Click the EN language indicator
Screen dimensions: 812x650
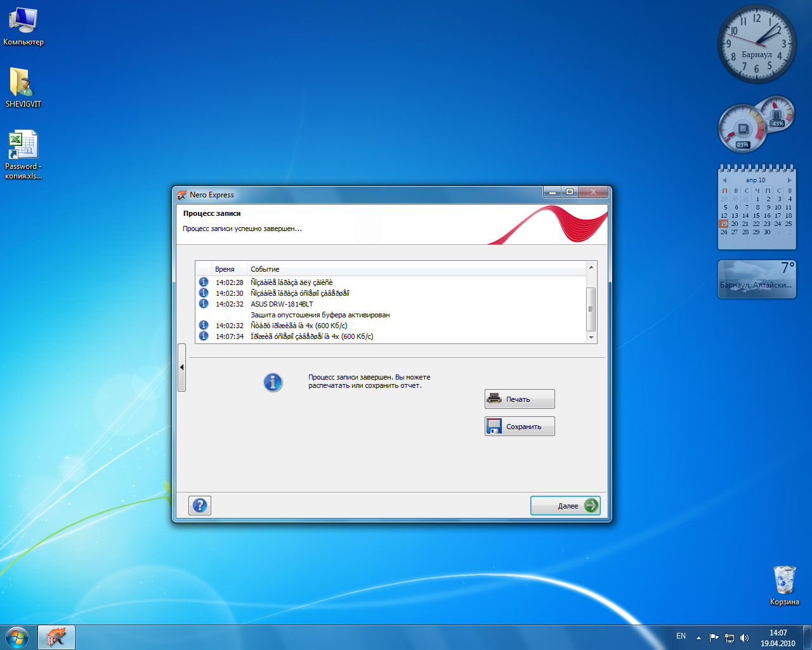click(x=681, y=636)
